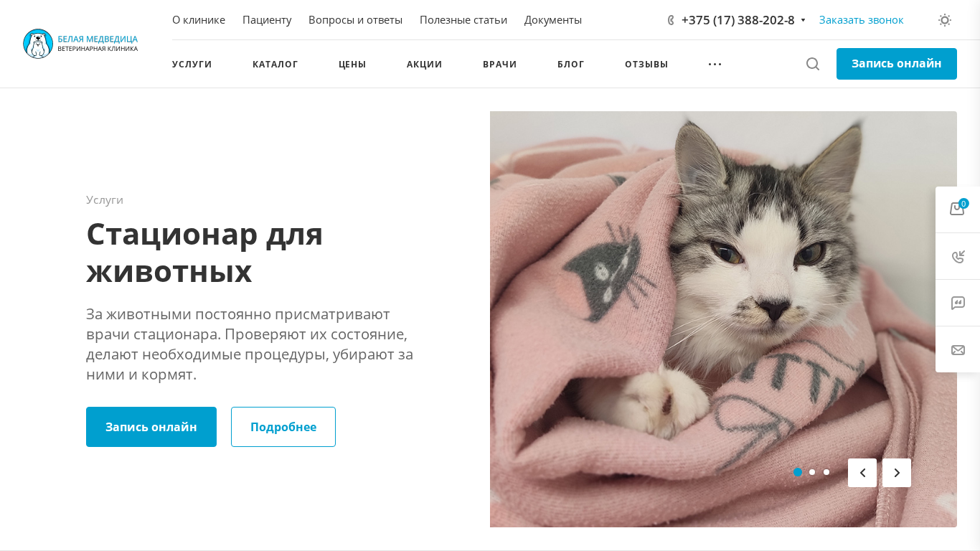980x551 pixels.
Task: Advance to next slide arrow
Action: point(897,473)
